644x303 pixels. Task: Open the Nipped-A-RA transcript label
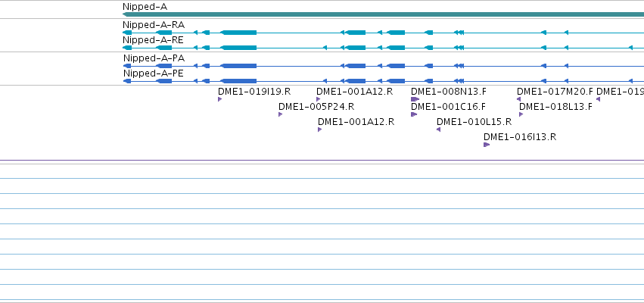click(154, 25)
